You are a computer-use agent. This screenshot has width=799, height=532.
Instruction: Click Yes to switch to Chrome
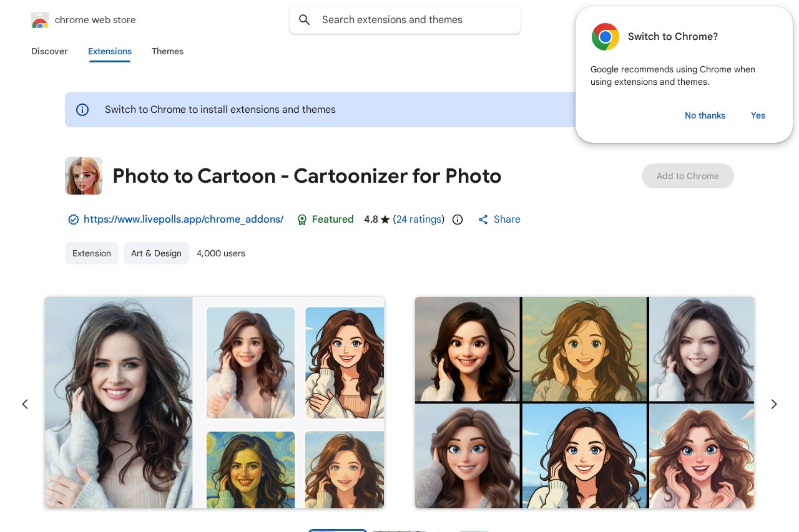point(758,115)
